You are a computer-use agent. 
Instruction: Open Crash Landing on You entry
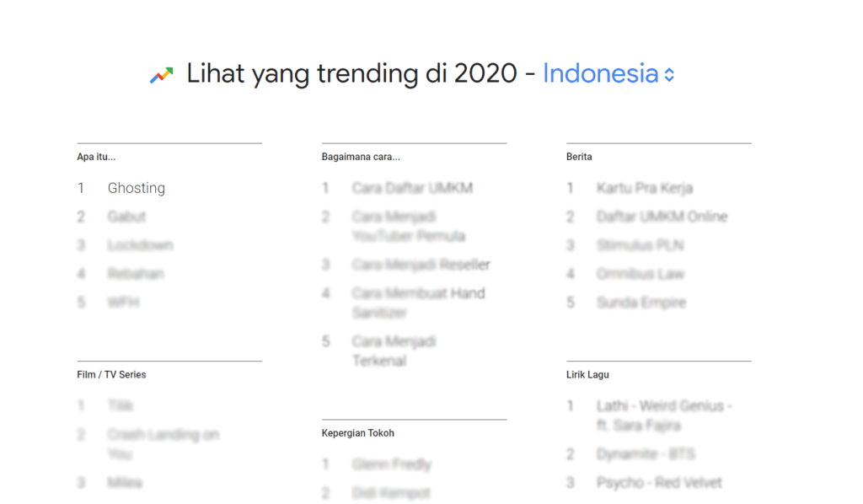tap(163, 444)
